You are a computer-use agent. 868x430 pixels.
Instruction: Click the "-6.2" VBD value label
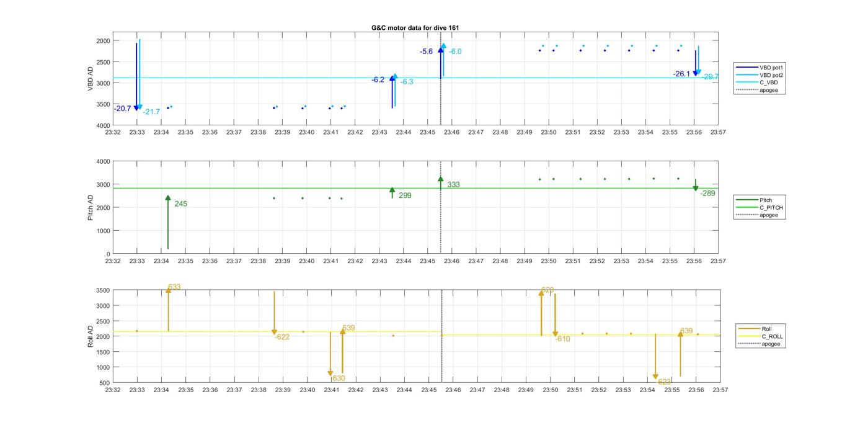(378, 79)
